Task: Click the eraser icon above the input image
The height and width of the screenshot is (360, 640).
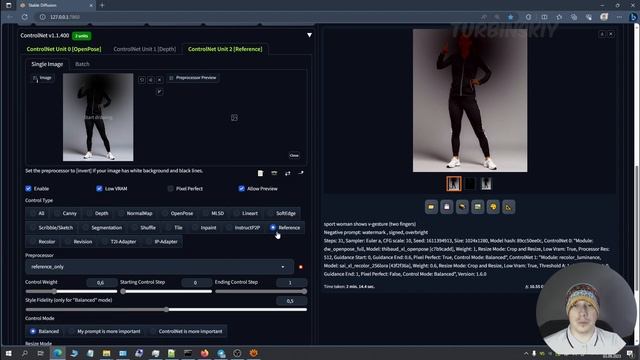Action: 151,80
